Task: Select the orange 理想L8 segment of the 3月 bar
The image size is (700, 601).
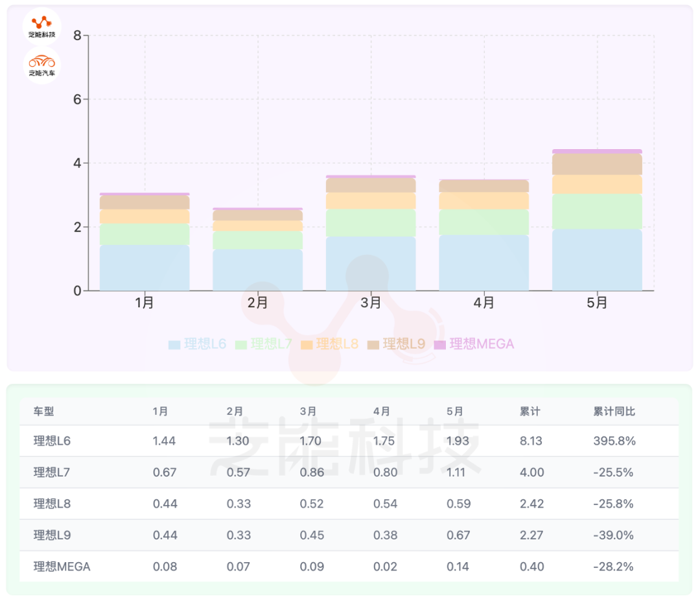Action: pyautogui.click(x=371, y=201)
